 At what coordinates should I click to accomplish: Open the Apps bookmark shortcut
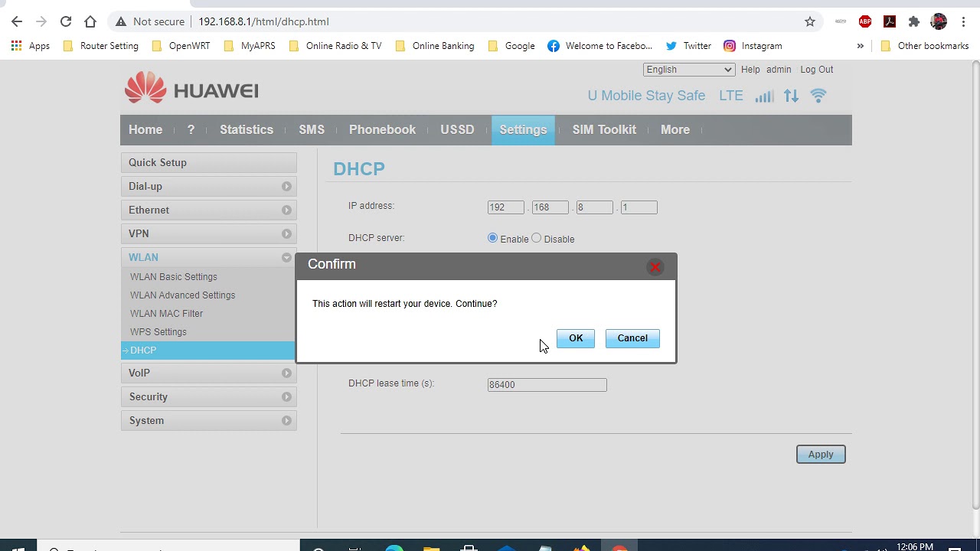click(31, 46)
